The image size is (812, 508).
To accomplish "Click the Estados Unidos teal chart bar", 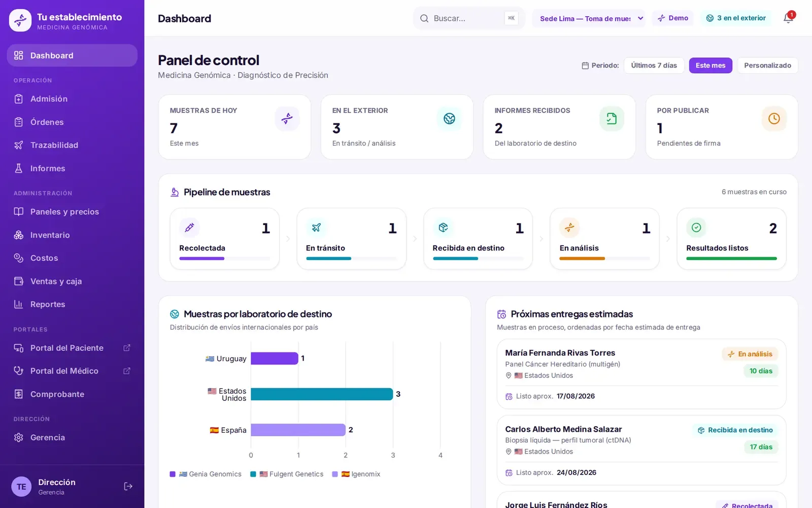I will pos(322,394).
